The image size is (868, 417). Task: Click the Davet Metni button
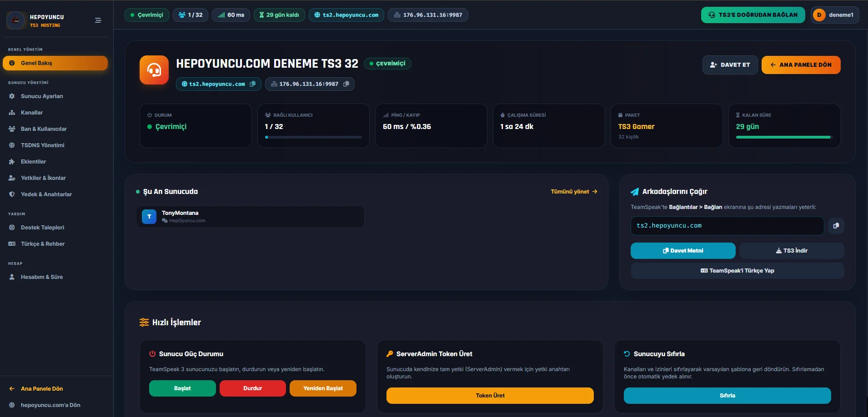683,251
